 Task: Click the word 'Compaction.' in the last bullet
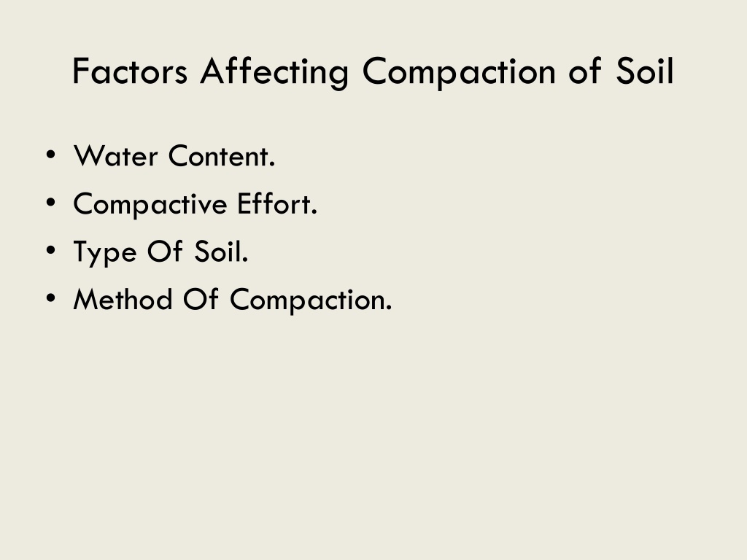click(x=311, y=300)
